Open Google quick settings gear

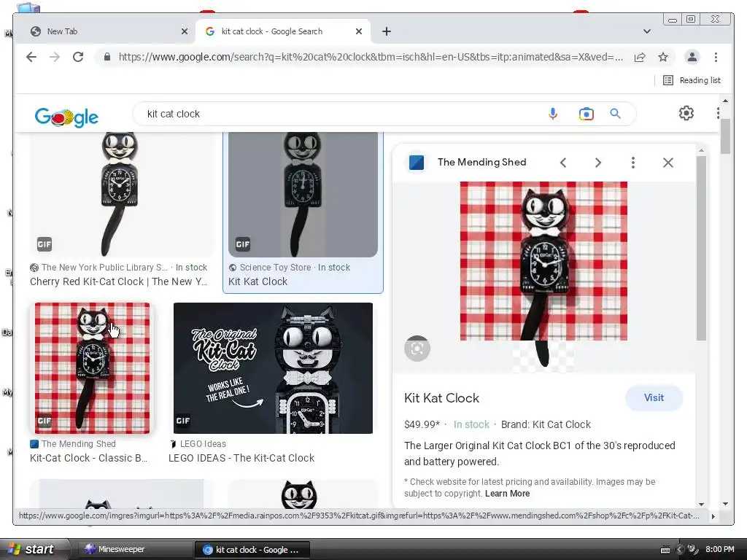pyautogui.click(x=686, y=113)
